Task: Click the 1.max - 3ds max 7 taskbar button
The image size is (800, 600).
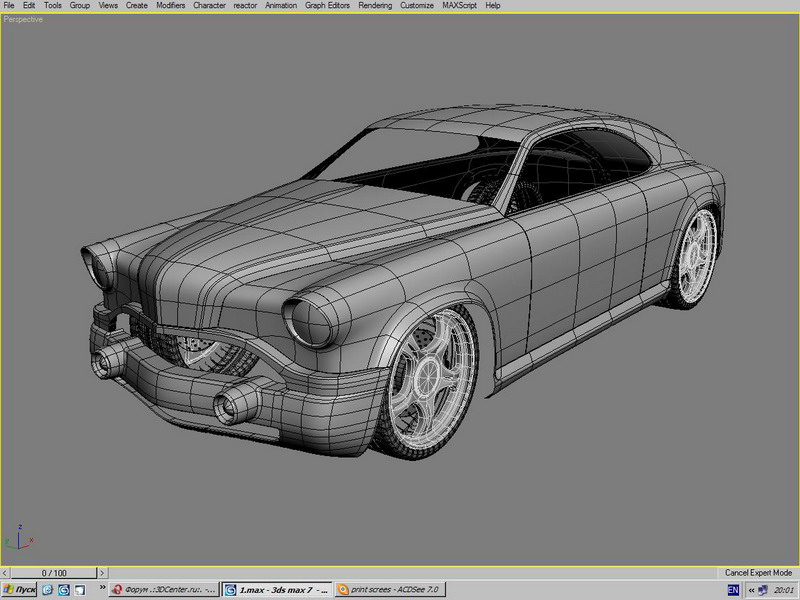Action: tap(277, 590)
